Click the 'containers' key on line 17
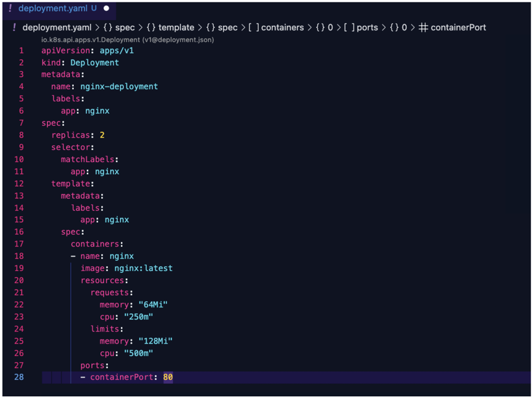 point(95,244)
